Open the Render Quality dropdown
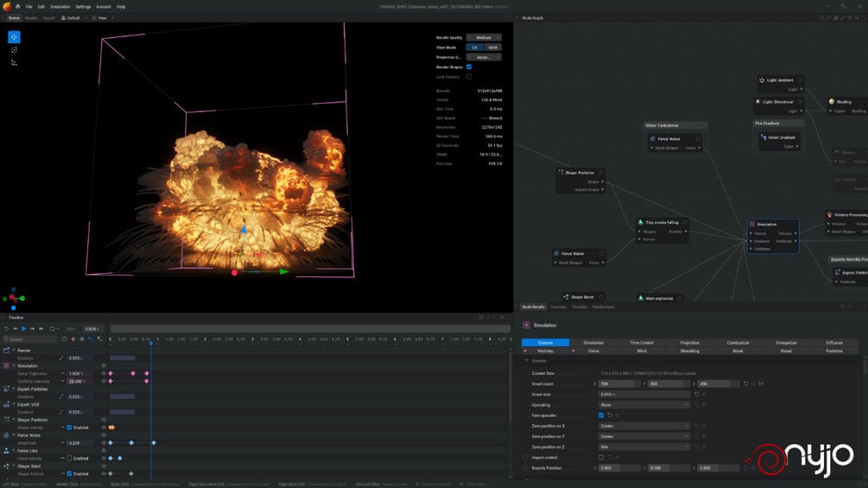 click(x=484, y=37)
